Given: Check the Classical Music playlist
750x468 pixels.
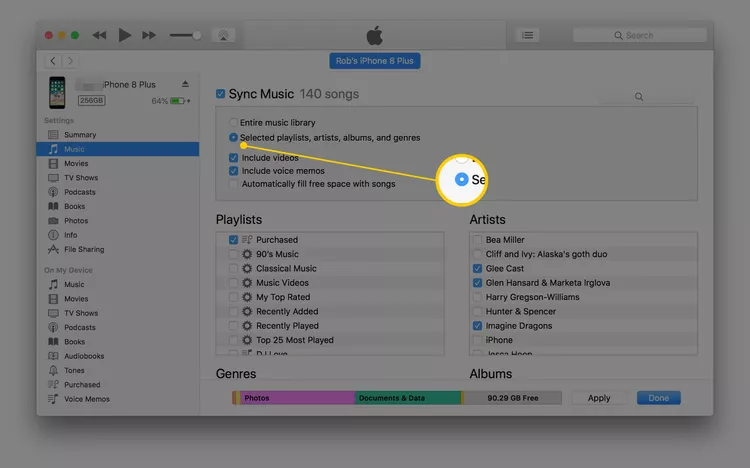Looking at the screenshot, I should point(233,268).
